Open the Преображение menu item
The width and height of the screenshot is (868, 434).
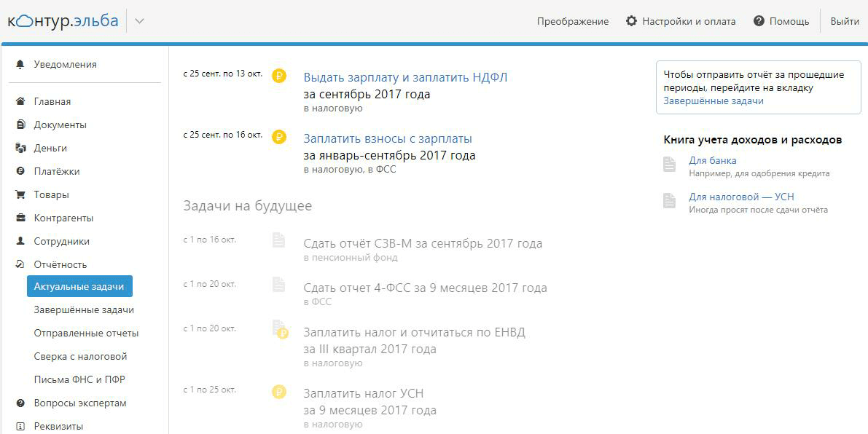pos(573,21)
